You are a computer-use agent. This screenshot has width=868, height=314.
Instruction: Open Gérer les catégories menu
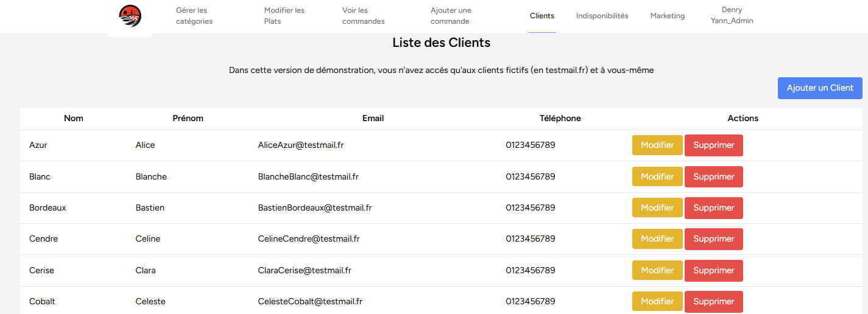point(194,16)
